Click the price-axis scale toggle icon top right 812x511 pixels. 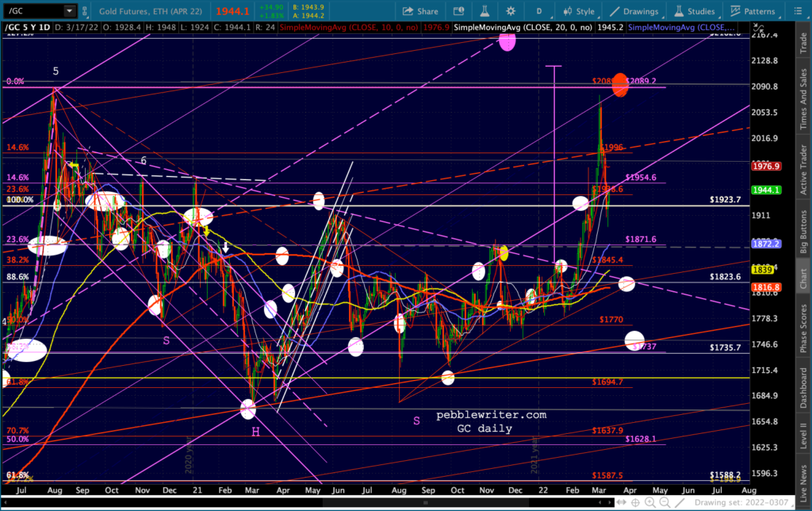(757, 27)
